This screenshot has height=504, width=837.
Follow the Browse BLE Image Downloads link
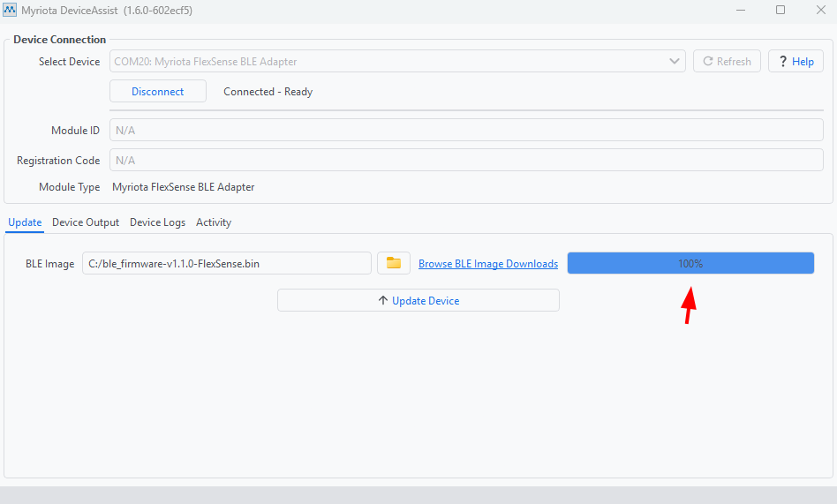488,264
